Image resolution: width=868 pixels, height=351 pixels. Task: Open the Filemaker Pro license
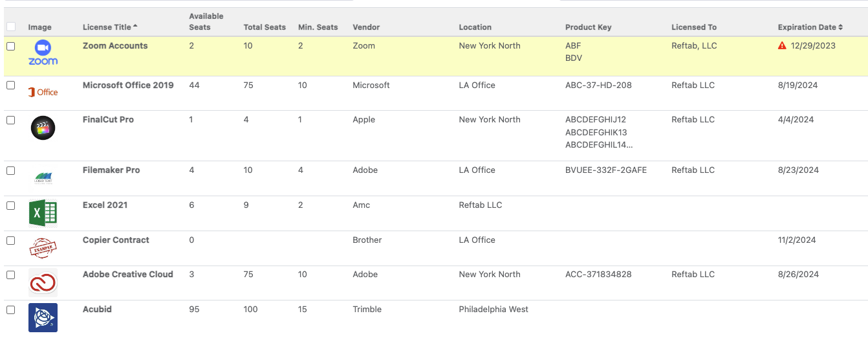pyautogui.click(x=111, y=170)
